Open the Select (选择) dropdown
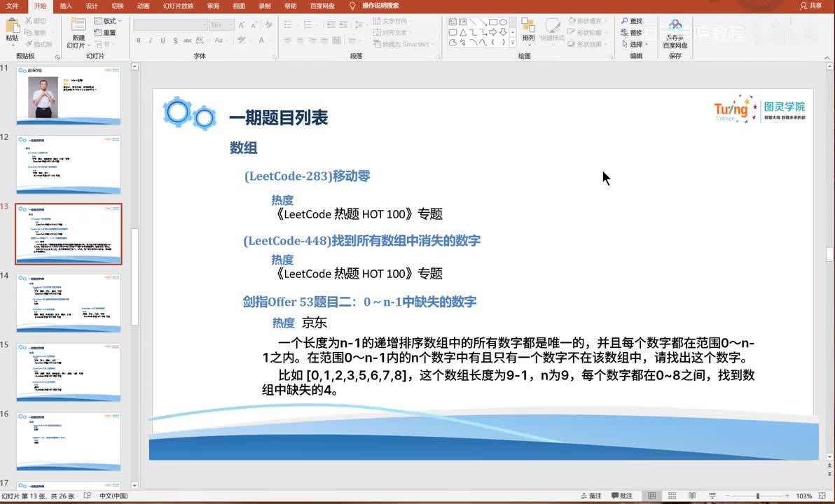The image size is (835, 504). (635, 44)
